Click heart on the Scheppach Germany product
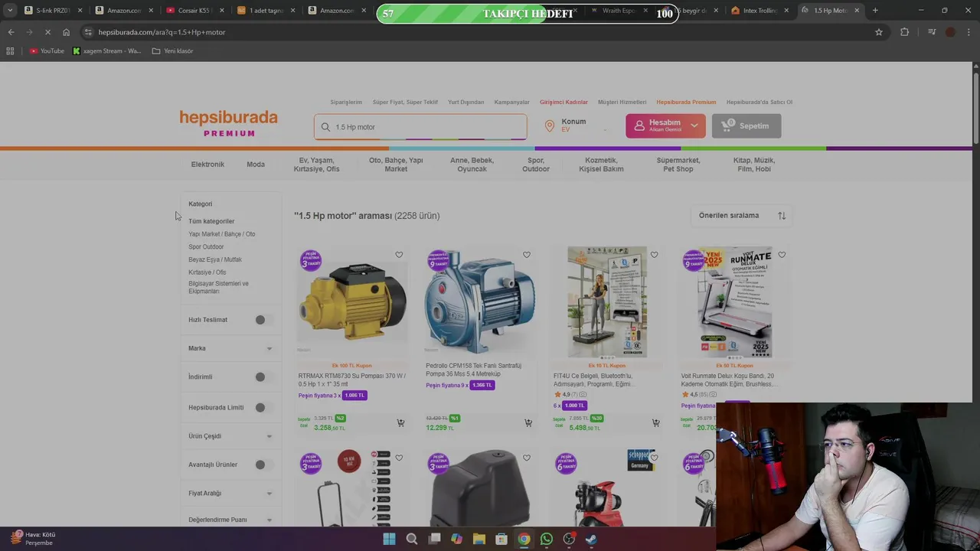Screen dimensions: 980x551 654,458
